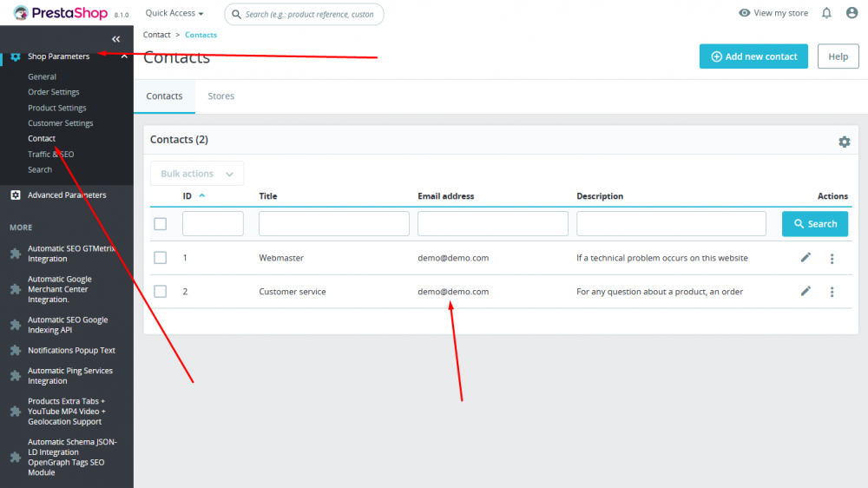
Task: Click 'If a technical problem occurs' description
Action: click(x=662, y=258)
